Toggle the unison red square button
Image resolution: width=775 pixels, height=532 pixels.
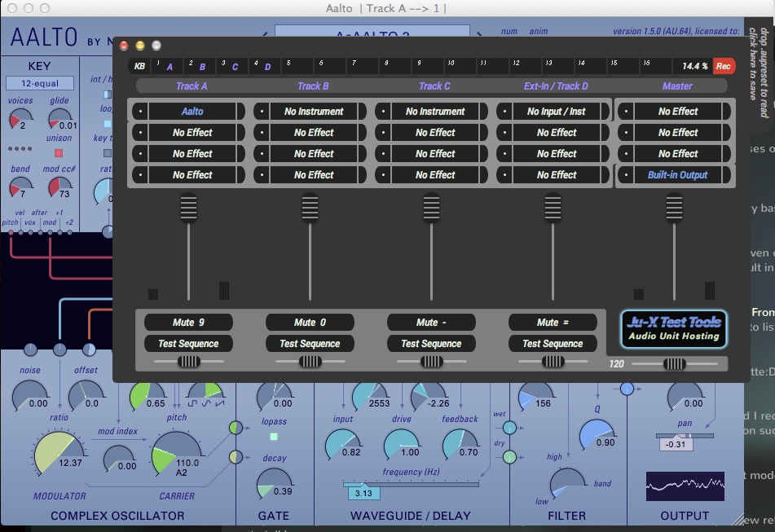pyautogui.click(x=59, y=153)
